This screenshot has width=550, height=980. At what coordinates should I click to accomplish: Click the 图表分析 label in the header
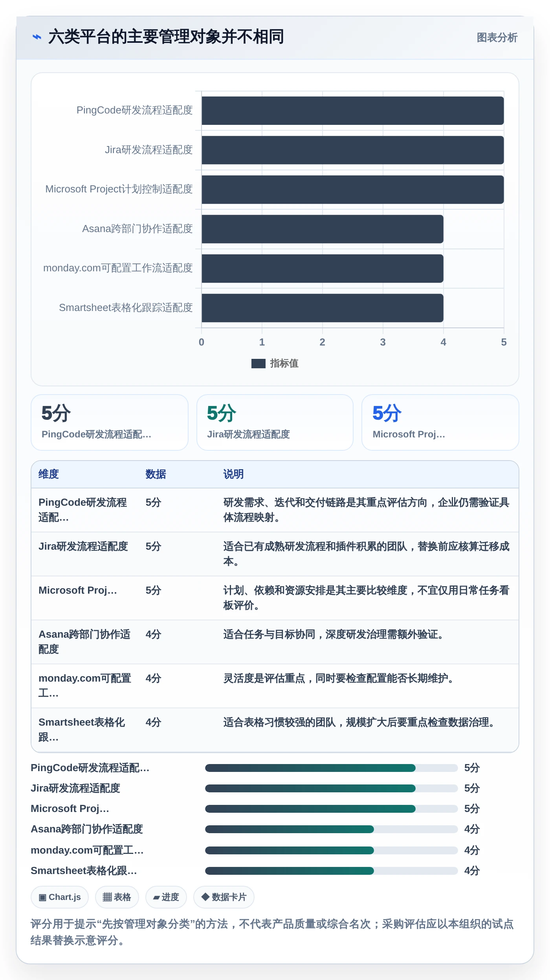click(497, 38)
